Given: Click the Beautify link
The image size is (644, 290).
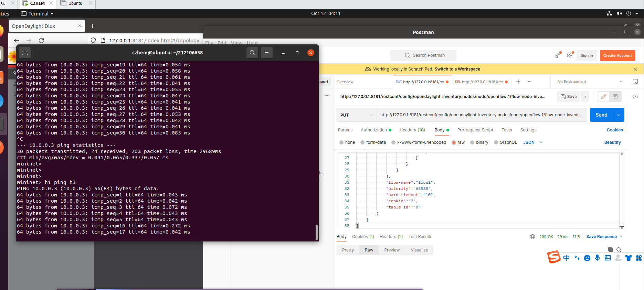Looking at the screenshot, I should pyautogui.click(x=613, y=142).
